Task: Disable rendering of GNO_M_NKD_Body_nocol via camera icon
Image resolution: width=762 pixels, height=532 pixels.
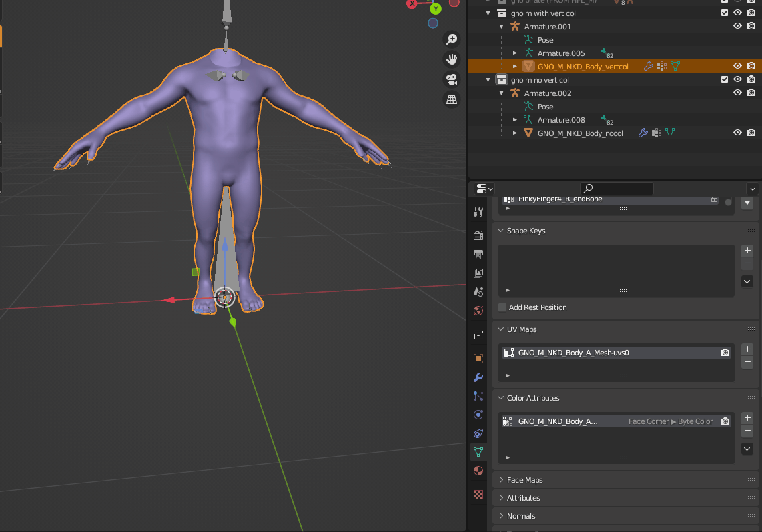Action: 751,133
